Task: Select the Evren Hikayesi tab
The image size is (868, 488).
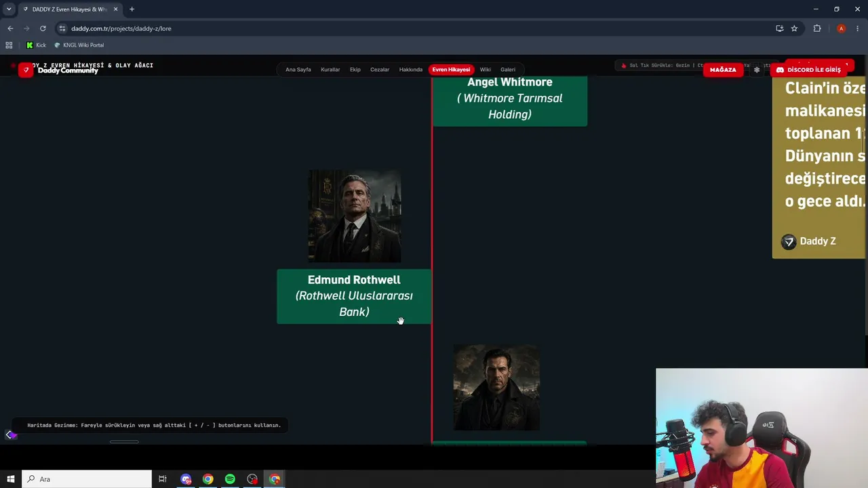Action: point(451,70)
